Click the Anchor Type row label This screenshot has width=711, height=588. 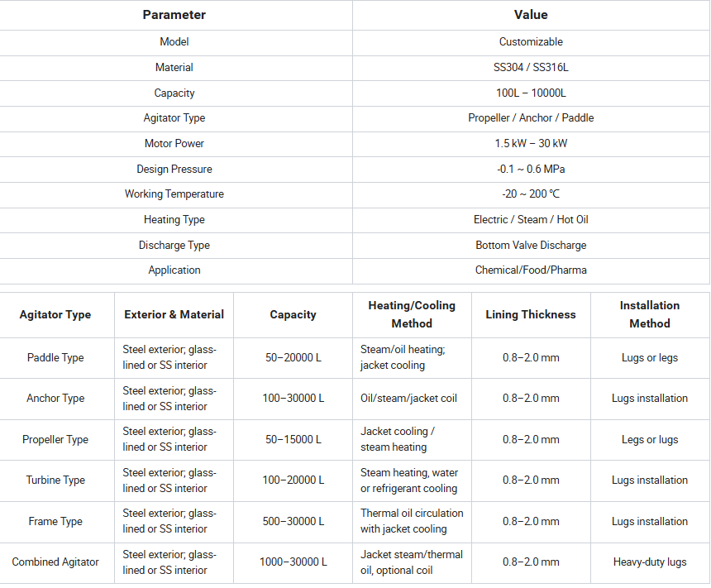[x=55, y=399]
